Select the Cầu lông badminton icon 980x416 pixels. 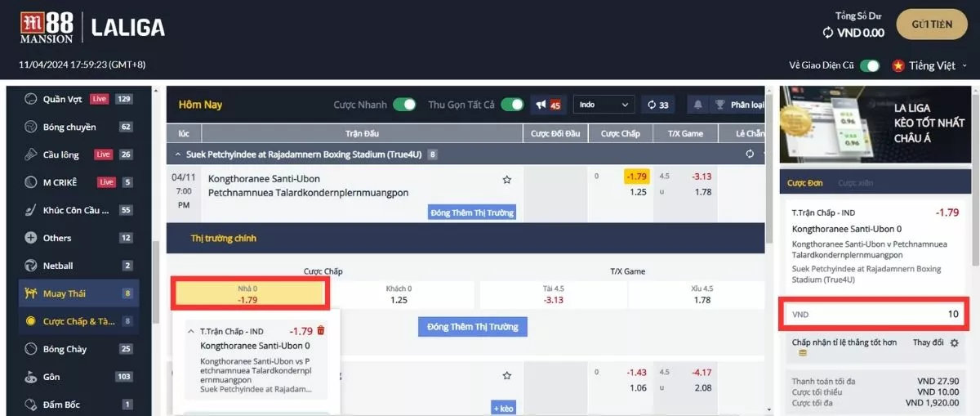click(x=31, y=154)
